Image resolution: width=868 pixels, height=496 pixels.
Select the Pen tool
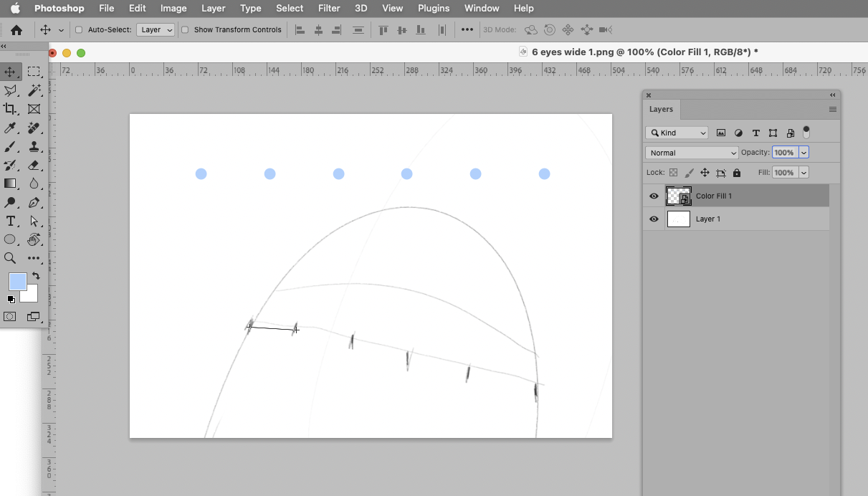pyautogui.click(x=34, y=202)
